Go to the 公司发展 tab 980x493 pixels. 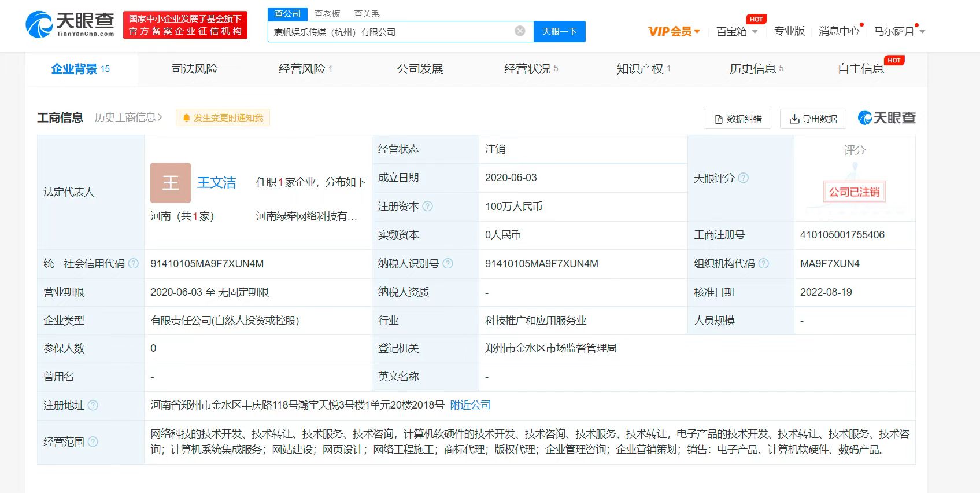click(x=420, y=69)
